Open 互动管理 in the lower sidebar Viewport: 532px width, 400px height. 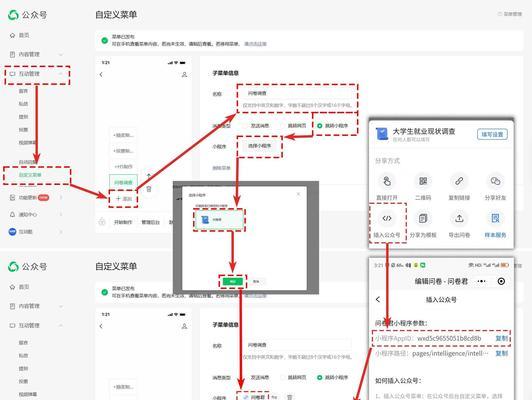point(29,325)
